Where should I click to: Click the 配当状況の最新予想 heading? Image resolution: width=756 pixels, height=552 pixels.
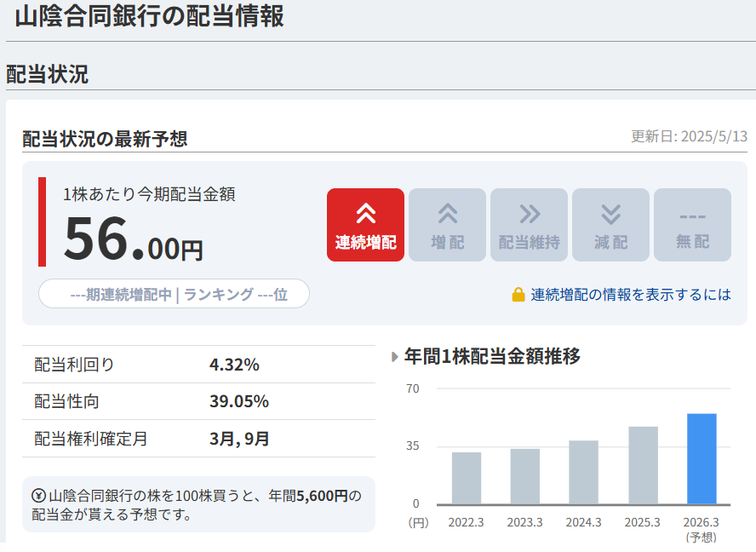pos(105,139)
